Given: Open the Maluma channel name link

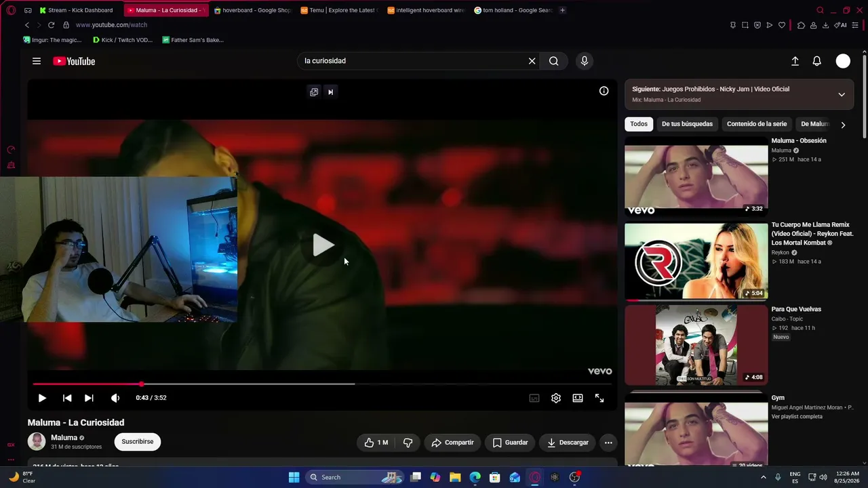Looking at the screenshot, I should [x=64, y=438].
